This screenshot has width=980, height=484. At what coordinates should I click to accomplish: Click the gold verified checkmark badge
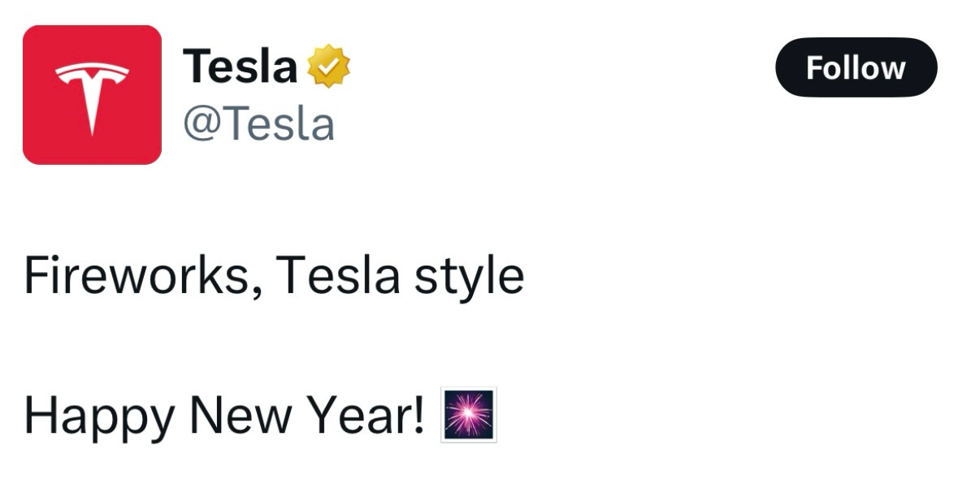(x=328, y=67)
